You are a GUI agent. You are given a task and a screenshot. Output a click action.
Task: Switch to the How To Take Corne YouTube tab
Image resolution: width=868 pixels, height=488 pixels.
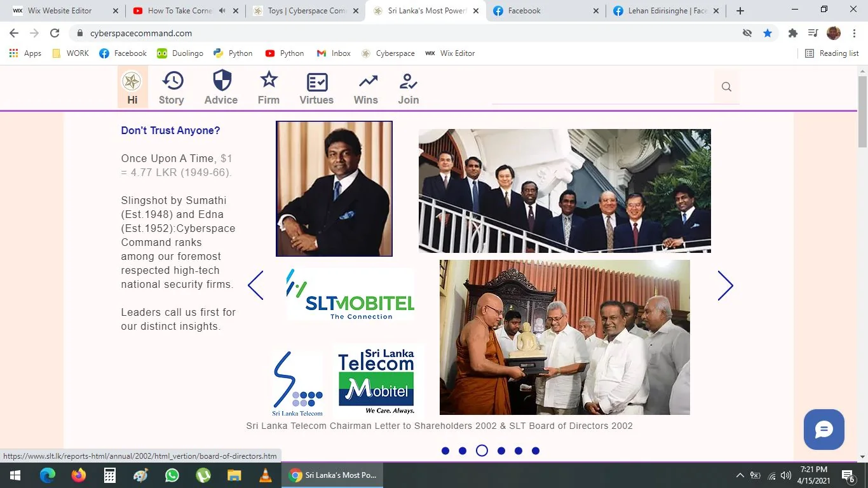184,11
